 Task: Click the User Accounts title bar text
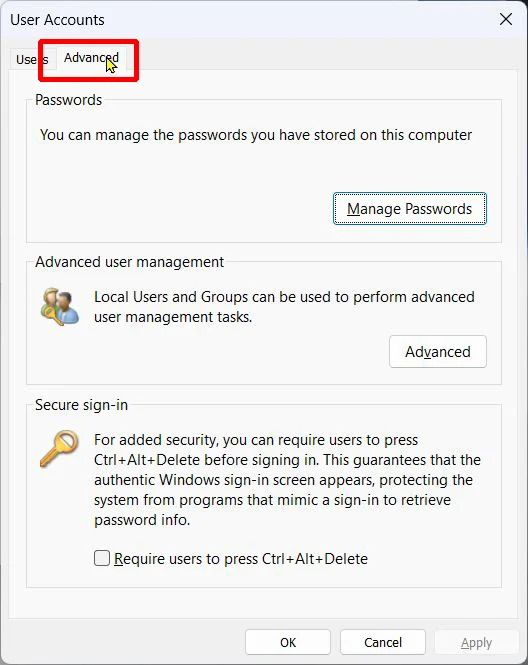click(x=57, y=20)
